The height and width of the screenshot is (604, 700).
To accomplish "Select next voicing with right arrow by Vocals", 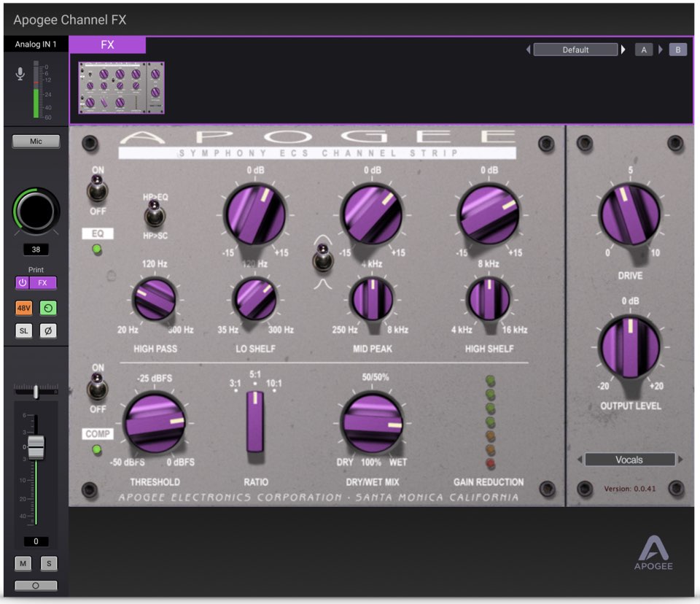I will point(680,460).
